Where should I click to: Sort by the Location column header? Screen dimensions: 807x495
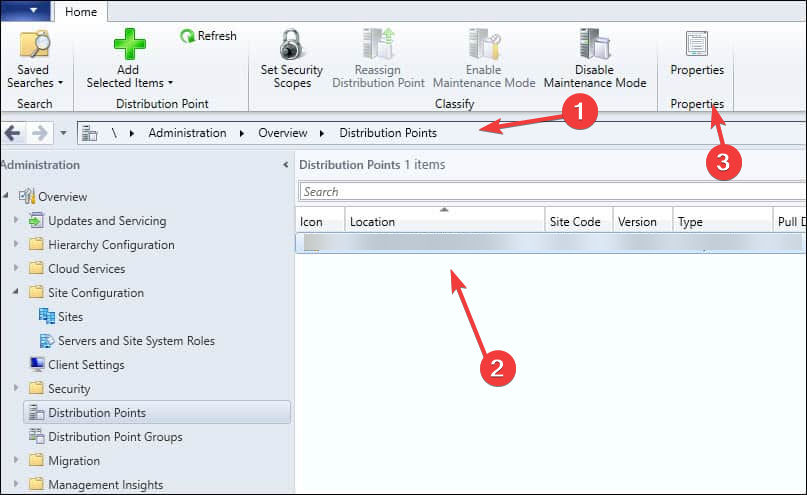pyautogui.click(x=445, y=222)
